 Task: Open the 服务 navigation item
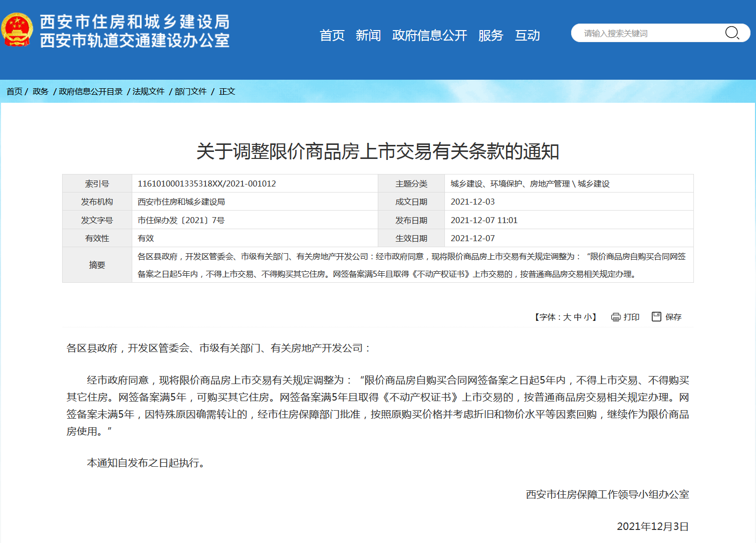click(x=490, y=36)
